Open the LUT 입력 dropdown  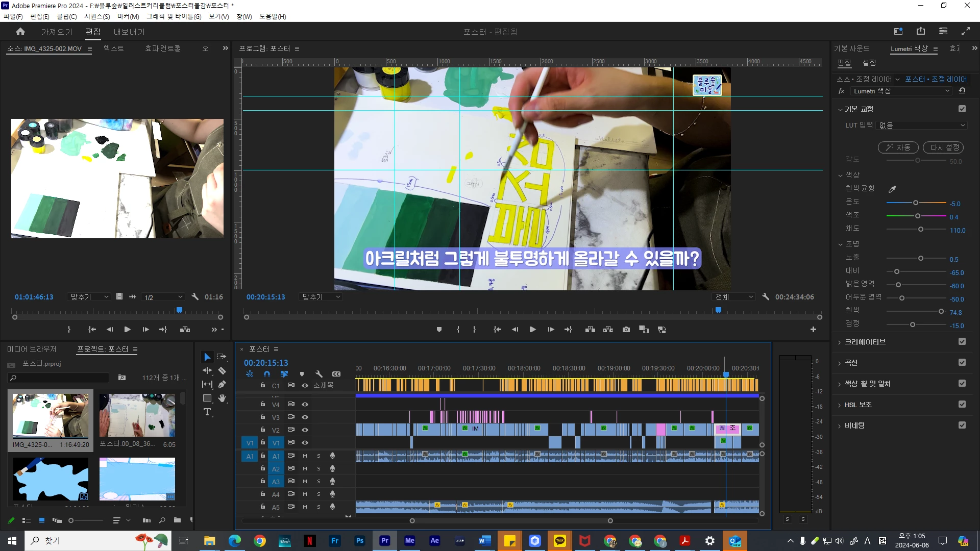click(922, 126)
